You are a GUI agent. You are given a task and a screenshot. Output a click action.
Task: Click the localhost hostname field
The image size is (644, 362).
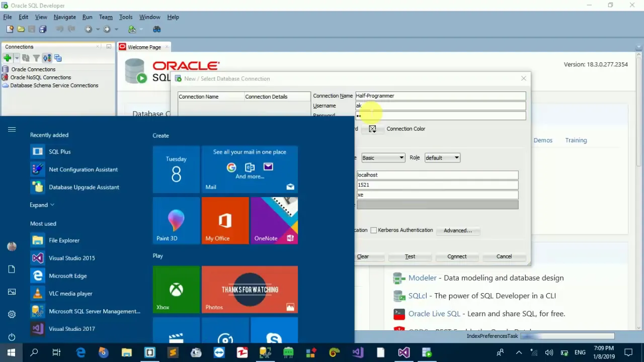click(437, 175)
